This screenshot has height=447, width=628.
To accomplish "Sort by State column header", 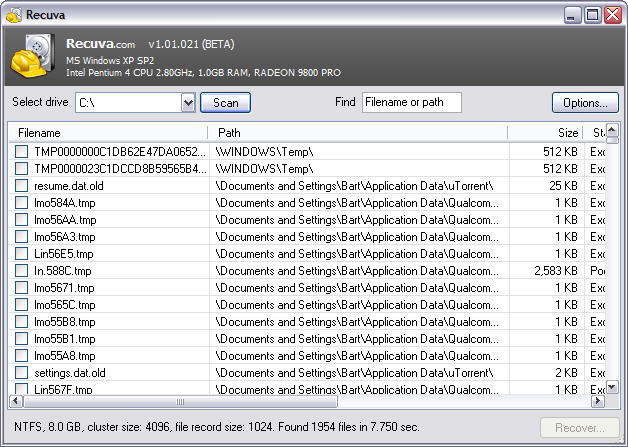I will [595, 133].
